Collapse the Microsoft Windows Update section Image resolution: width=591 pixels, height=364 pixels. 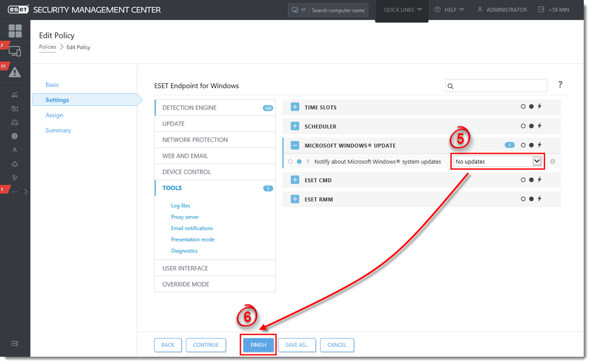click(x=295, y=145)
